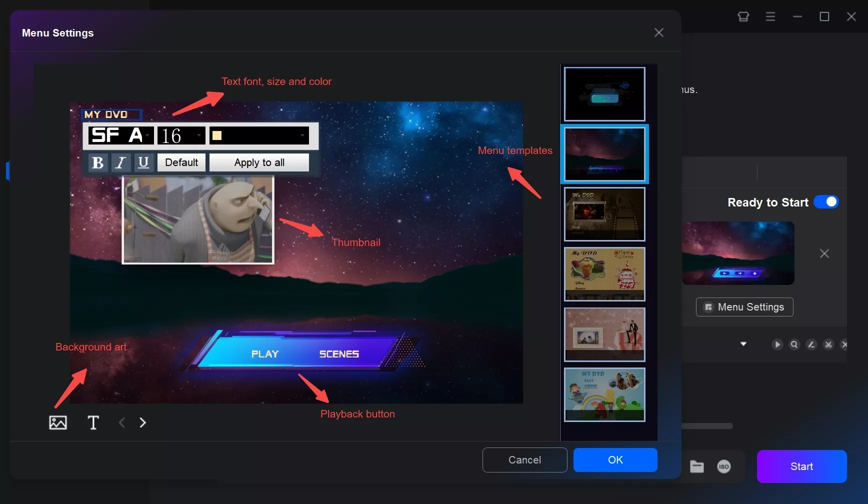Viewport: 868px width, 504px height.
Task: Click the skin/theme icon in the titlebar
Action: 743,16
